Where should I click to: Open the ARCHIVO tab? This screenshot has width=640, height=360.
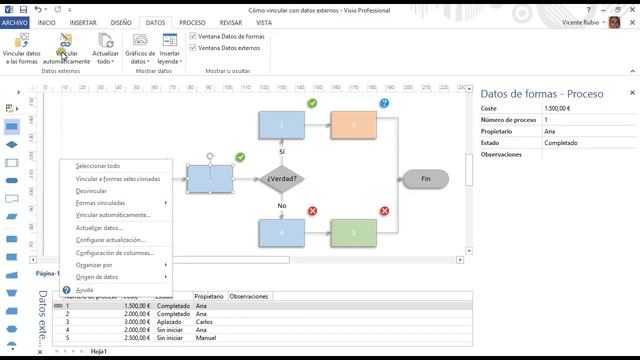click(x=15, y=23)
